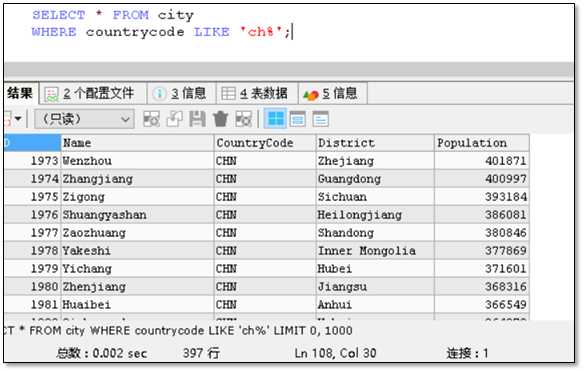584x372 pixels.
Task: Click the LIKE keyword in the editor
Action: point(212,32)
